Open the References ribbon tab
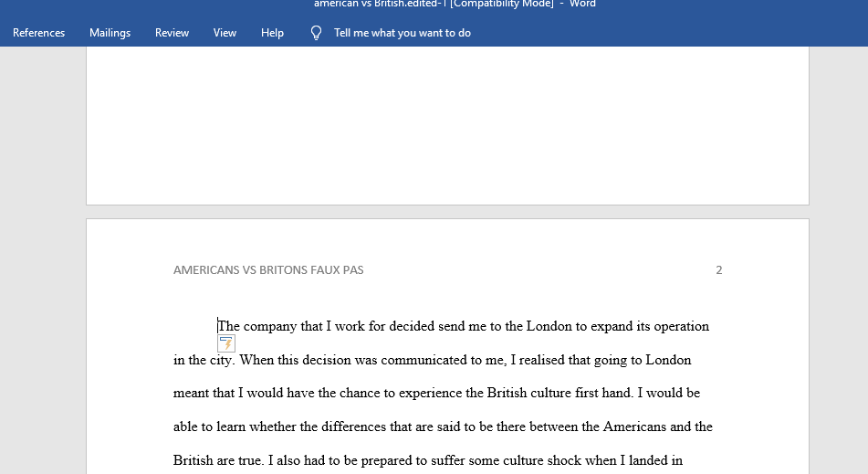This screenshot has width=868, height=474. pos(38,33)
